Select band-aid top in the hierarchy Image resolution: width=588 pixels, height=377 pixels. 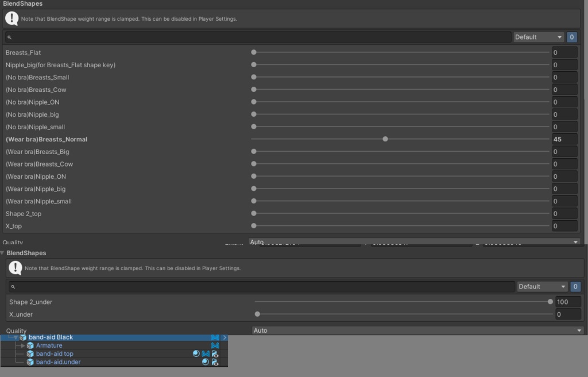click(x=55, y=353)
